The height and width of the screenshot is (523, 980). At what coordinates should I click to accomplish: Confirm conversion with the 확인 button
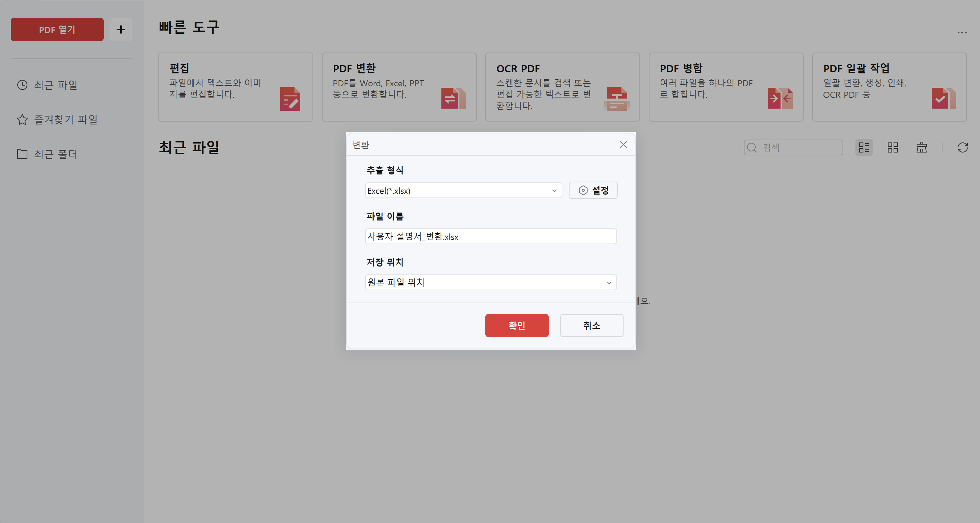coord(517,326)
